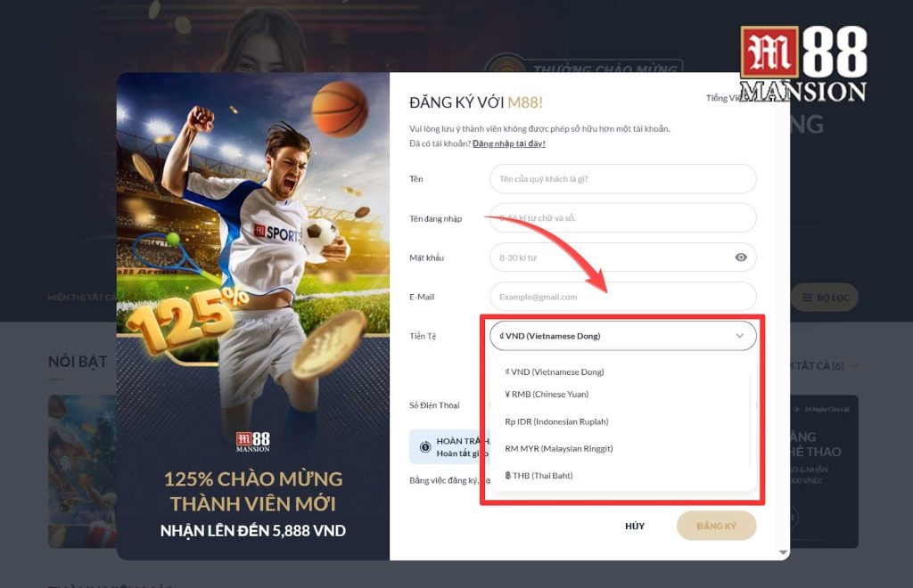Submit with the ĐĂNG KÝ button

(x=716, y=526)
